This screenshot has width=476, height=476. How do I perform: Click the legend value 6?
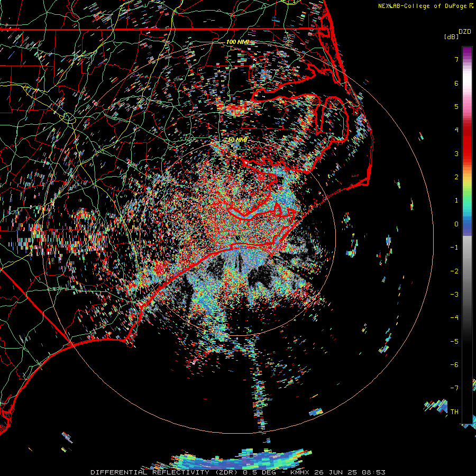tap(456, 83)
